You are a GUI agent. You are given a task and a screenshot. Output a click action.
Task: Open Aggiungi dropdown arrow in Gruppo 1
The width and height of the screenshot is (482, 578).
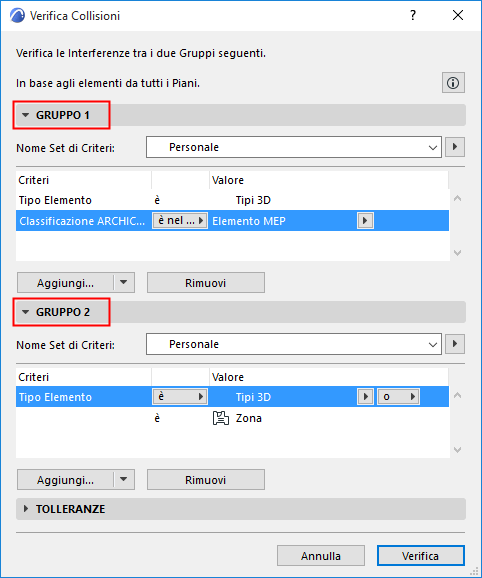pos(124,283)
